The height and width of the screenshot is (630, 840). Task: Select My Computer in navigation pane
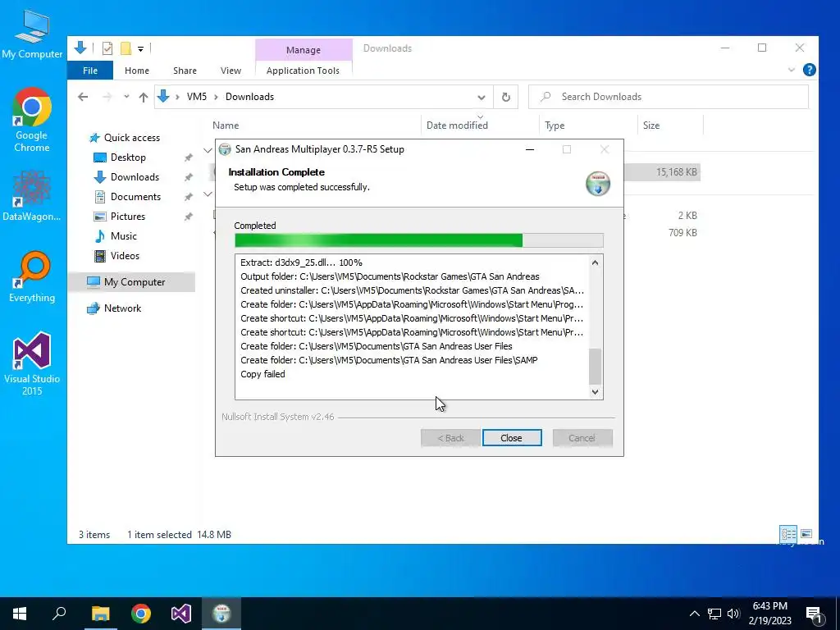[x=132, y=282]
